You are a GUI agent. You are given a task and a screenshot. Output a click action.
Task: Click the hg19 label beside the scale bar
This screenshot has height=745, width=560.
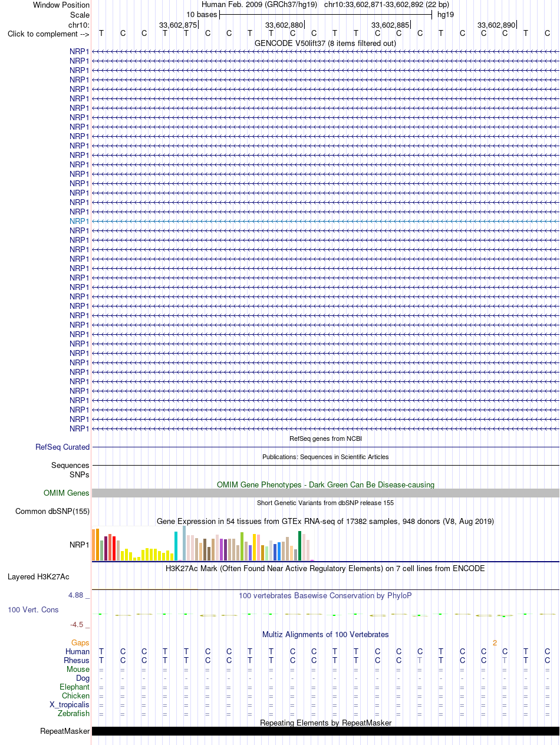[446, 15]
